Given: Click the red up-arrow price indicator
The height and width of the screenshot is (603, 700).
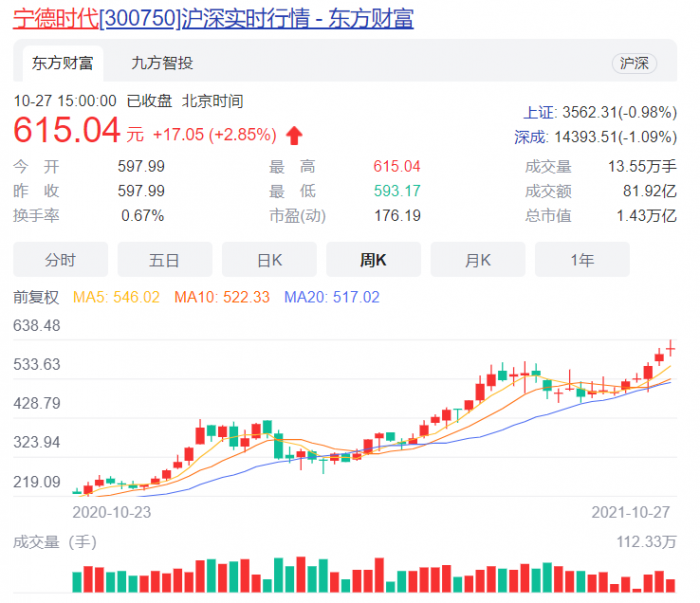Looking at the screenshot, I should 294,135.
